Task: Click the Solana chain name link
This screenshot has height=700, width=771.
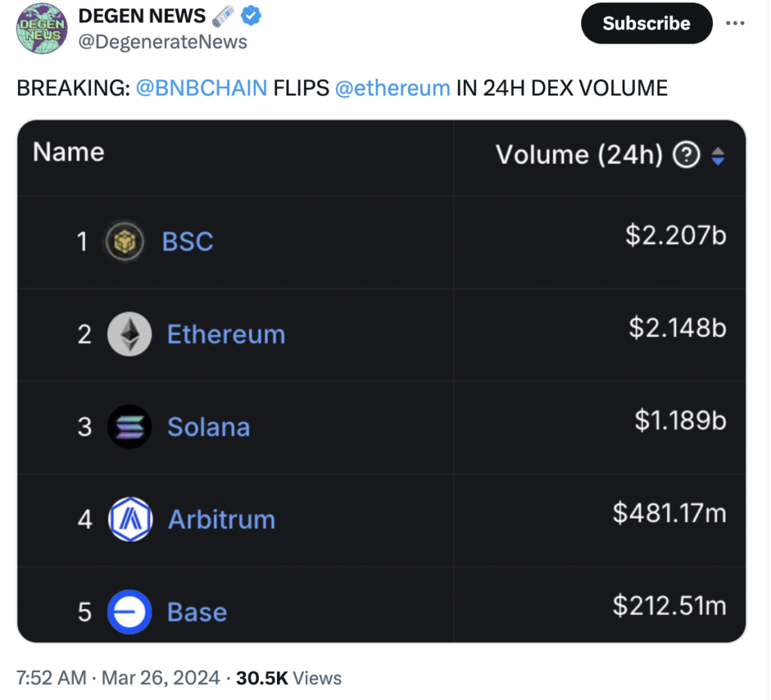Action: (209, 427)
